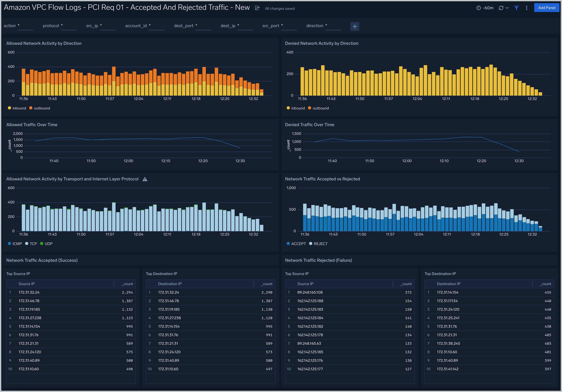Click the Denied Network Activity by Direction header

click(322, 43)
